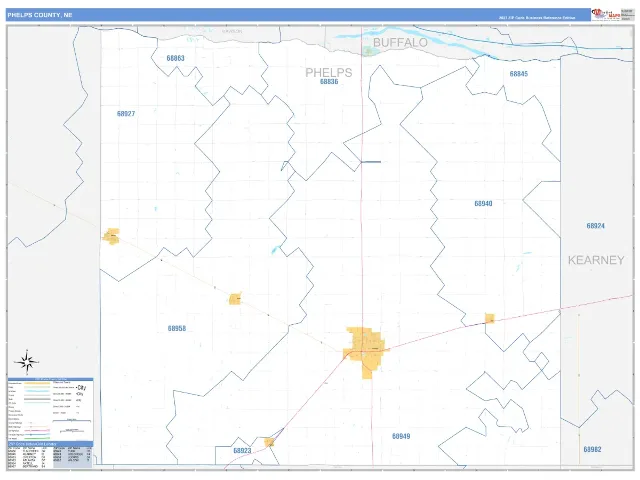Click the BUFFALO county label
This screenshot has height=480, width=640.
point(400,42)
